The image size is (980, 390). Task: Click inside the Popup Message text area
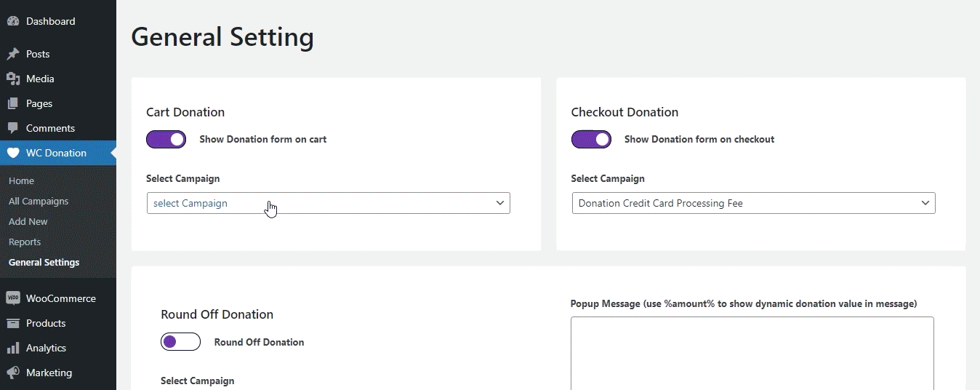[x=752, y=353]
